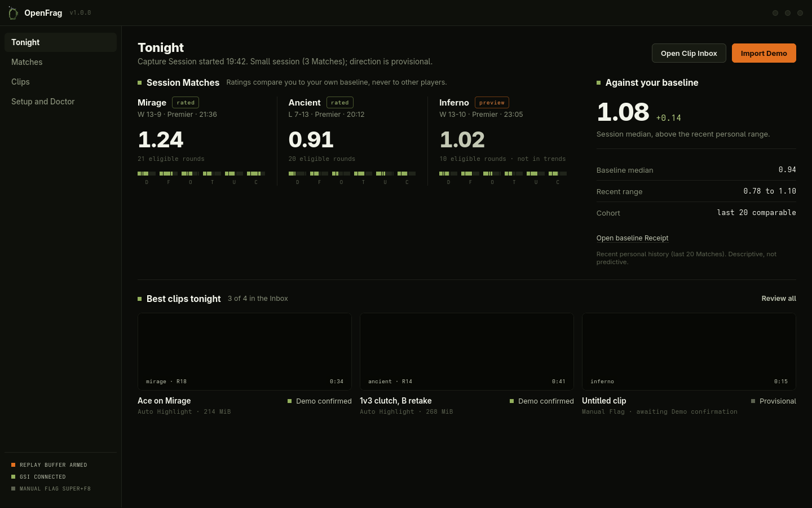Click the session median 1.08 value
Screen dimensions: 812x508
[x=623, y=112]
